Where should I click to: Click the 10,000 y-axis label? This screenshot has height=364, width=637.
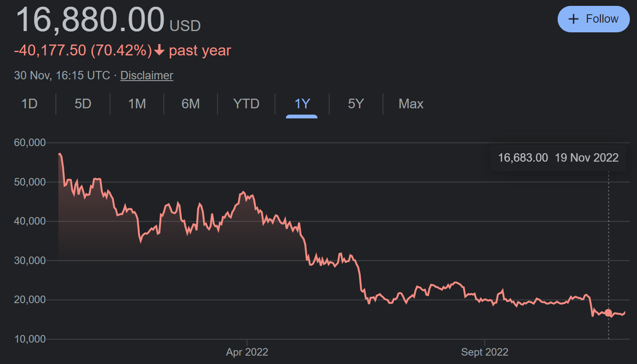pyautogui.click(x=30, y=339)
